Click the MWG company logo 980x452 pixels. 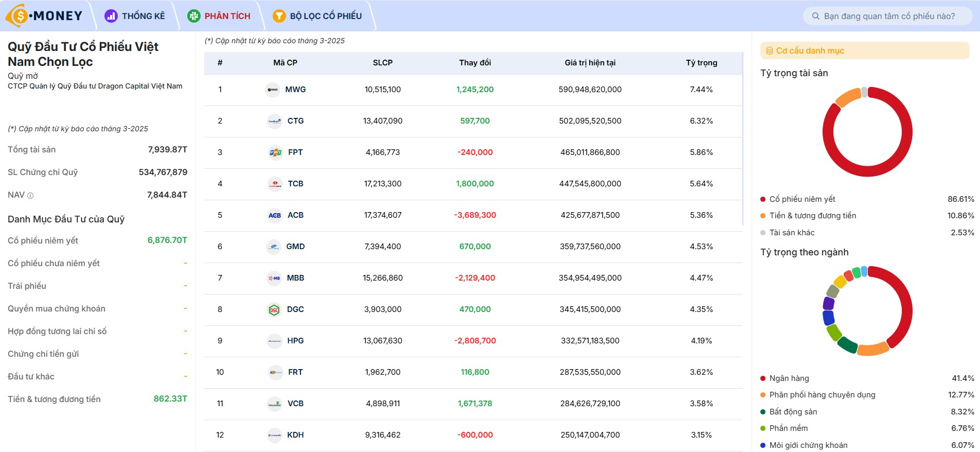click(x=273, y=90)
